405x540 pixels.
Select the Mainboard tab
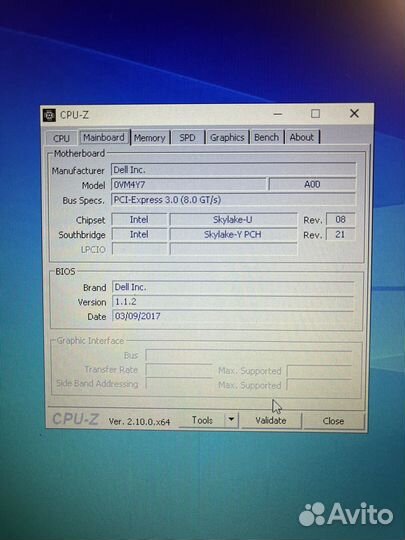(104, 137)
